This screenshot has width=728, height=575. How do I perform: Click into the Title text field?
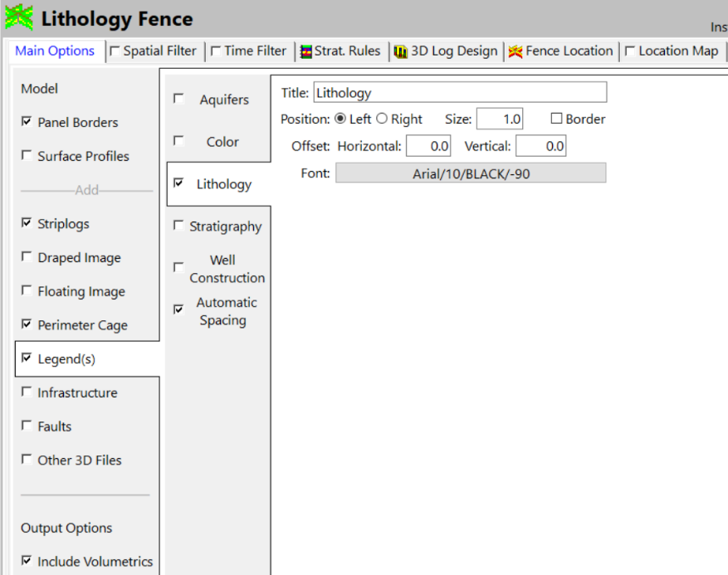point(460,93)
